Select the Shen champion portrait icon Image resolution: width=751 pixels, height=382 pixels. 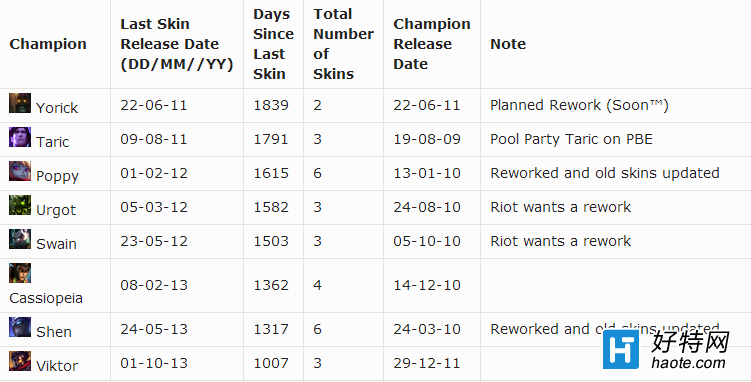(x=20, y=327)
